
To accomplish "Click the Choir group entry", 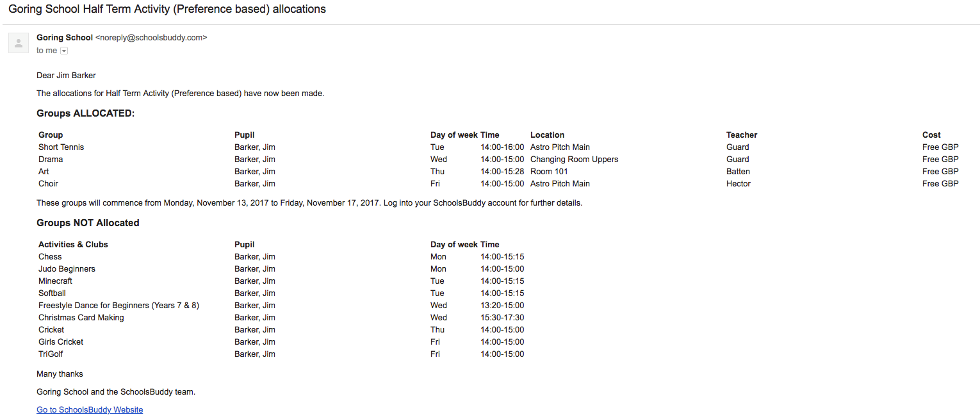I will (x=48, y=184).
